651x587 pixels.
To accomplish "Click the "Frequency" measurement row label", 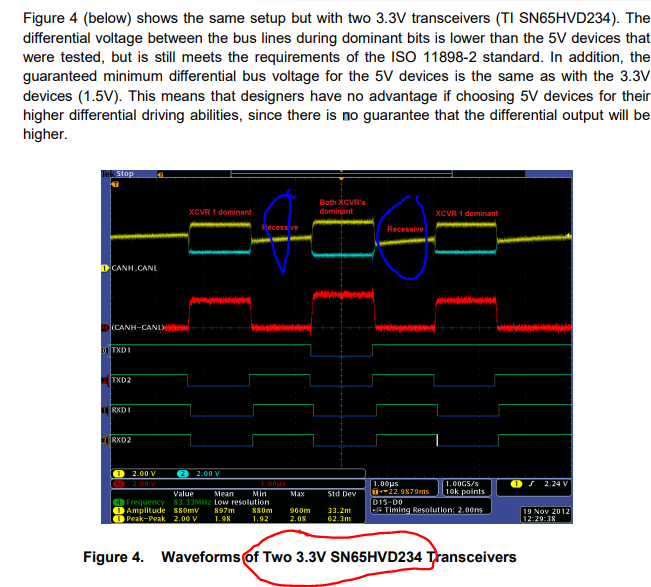I will tap(145, 502).
